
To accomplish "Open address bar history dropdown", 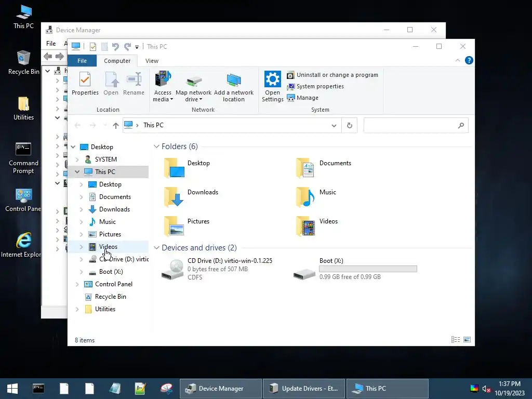I will point(334,126).
